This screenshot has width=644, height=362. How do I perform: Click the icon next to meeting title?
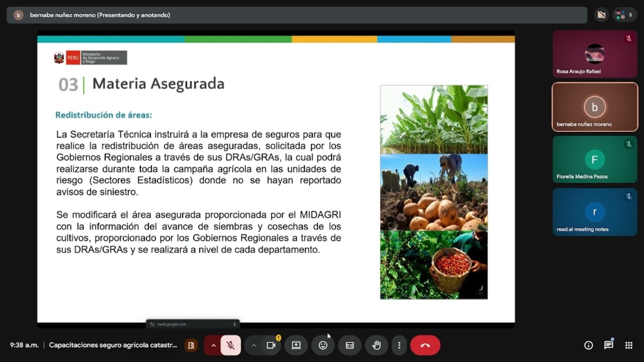191,345
